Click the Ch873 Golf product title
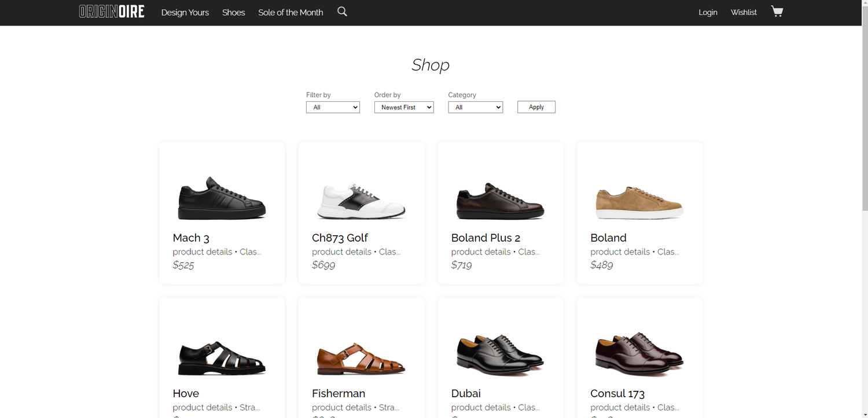Screen dimensions: 868x418 coord(340,238)
